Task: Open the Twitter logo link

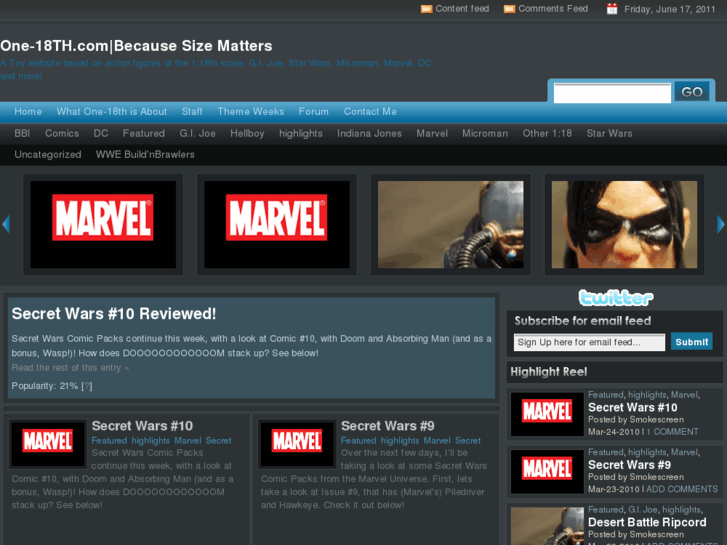Action: pyautogui.click(x=616, y=297)
